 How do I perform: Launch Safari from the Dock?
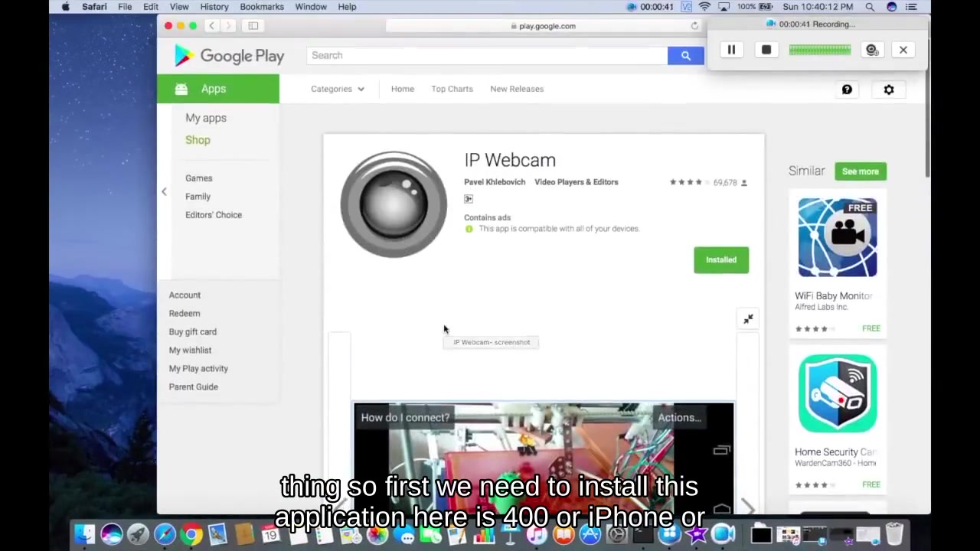click(x=165, y=533)
